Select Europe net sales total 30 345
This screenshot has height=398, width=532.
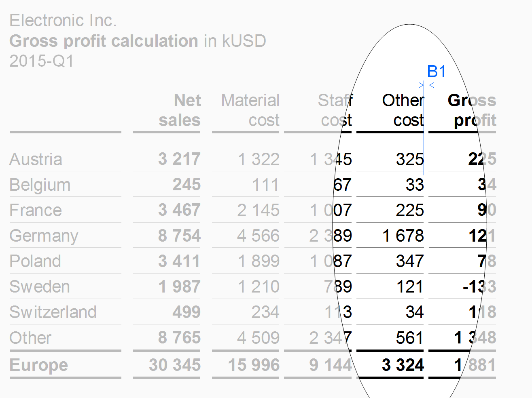175,365
